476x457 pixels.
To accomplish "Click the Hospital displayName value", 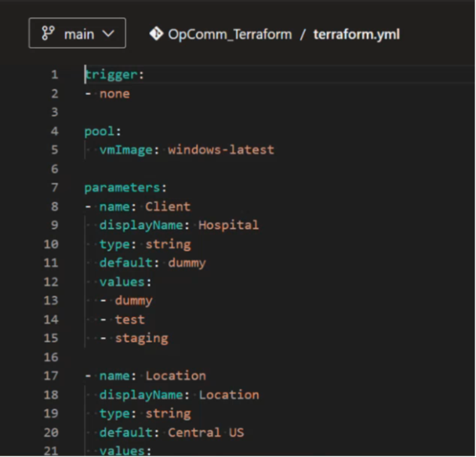I will coord(228,225).
